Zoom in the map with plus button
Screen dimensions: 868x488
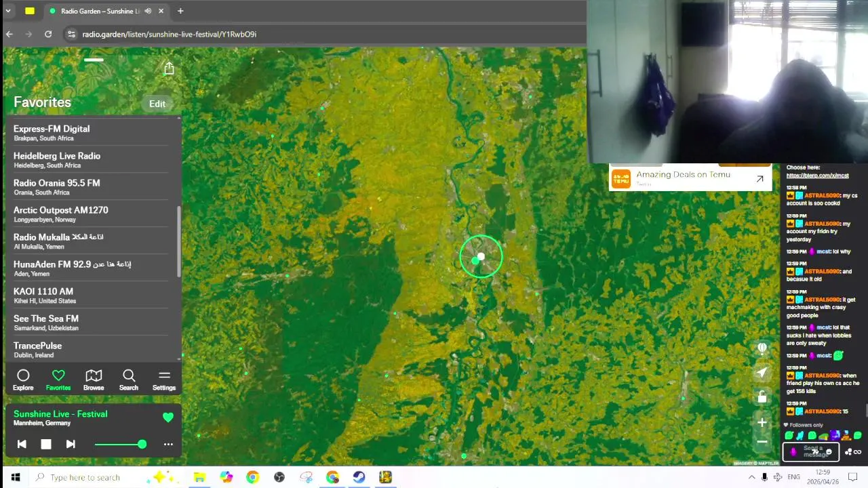point(762,422)
